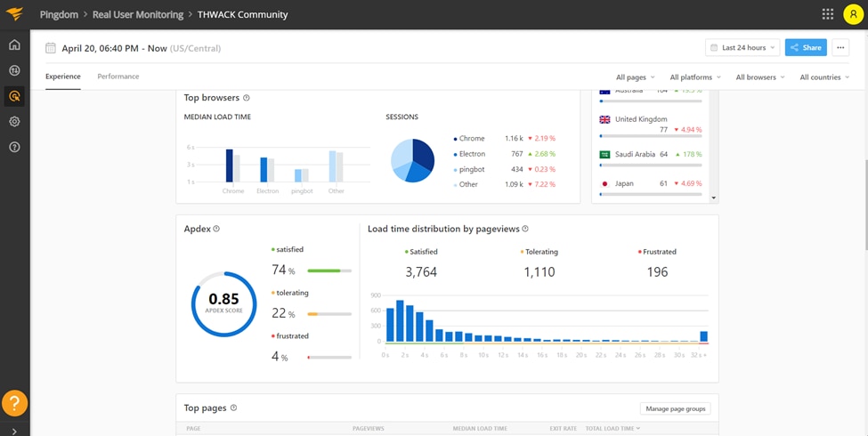Open the Settings gear sidebar icon
Screen dimensions: 868x436
click(14, 121)
